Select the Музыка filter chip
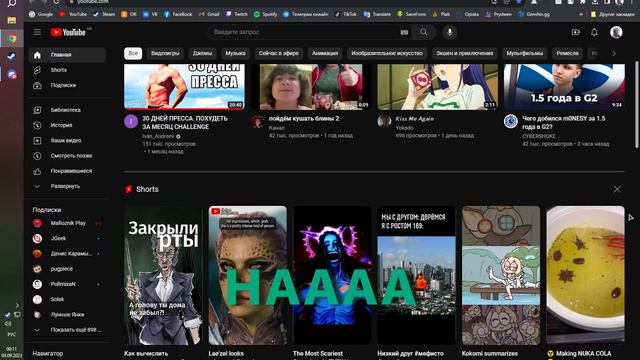The image size is (640, 360). click(x=236, y=53)
